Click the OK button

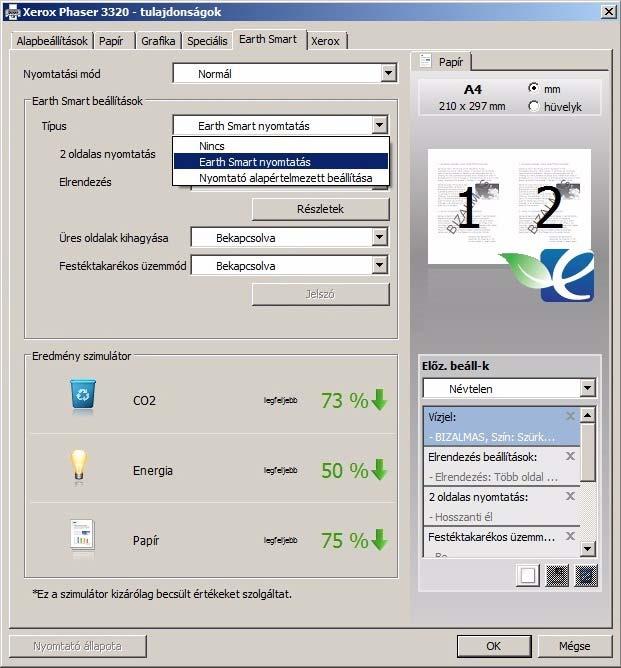coord(494,646)
